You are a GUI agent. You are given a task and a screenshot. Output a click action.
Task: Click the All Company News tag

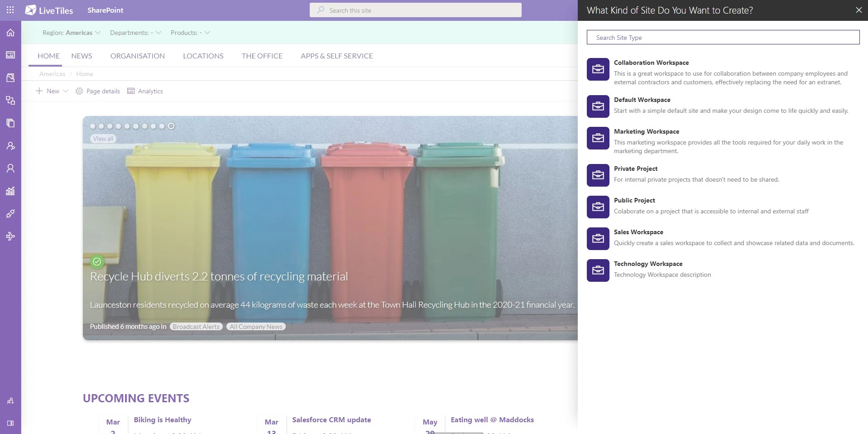[256, 327]
